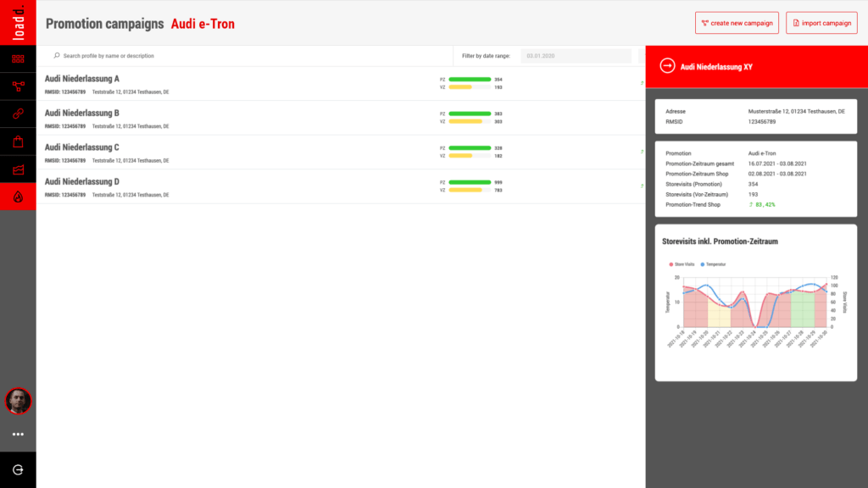
Task: Click yellow VZ bar of Niederlassung B
Action: coord(465,121)
